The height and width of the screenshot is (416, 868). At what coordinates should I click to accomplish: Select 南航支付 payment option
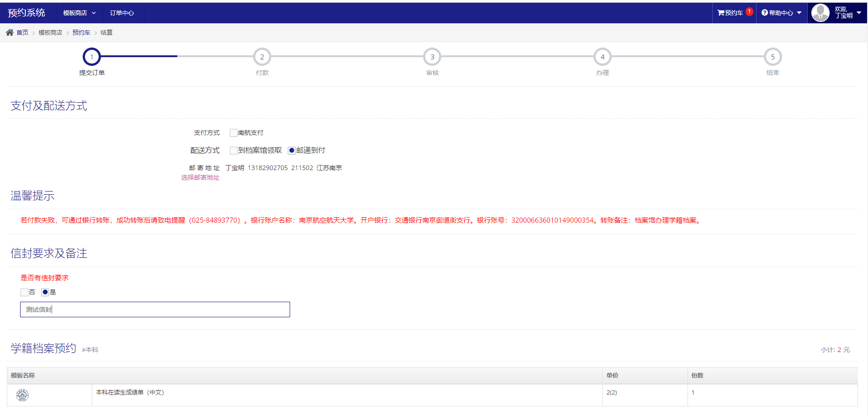pyautogui.click(x=233, y=133)
